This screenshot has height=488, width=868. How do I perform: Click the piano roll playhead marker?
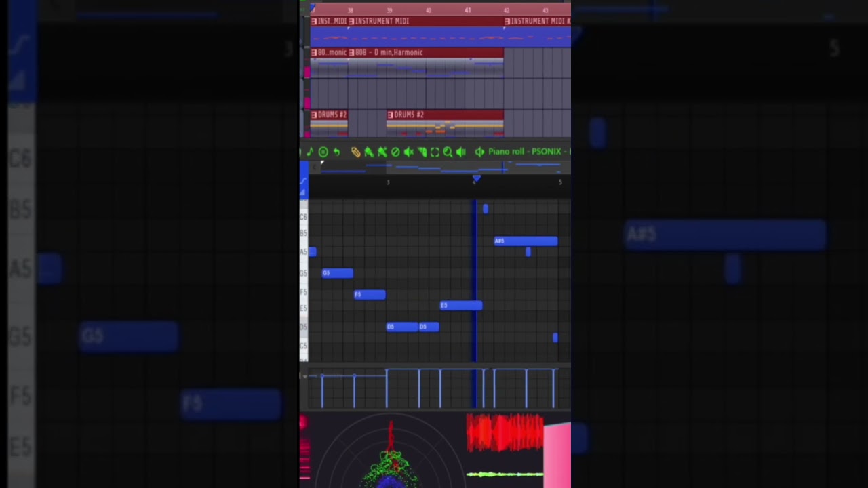(476, 178)
